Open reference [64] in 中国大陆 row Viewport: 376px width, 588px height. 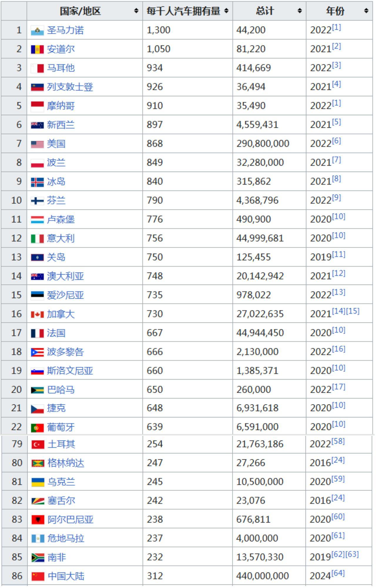coord(338,573)
